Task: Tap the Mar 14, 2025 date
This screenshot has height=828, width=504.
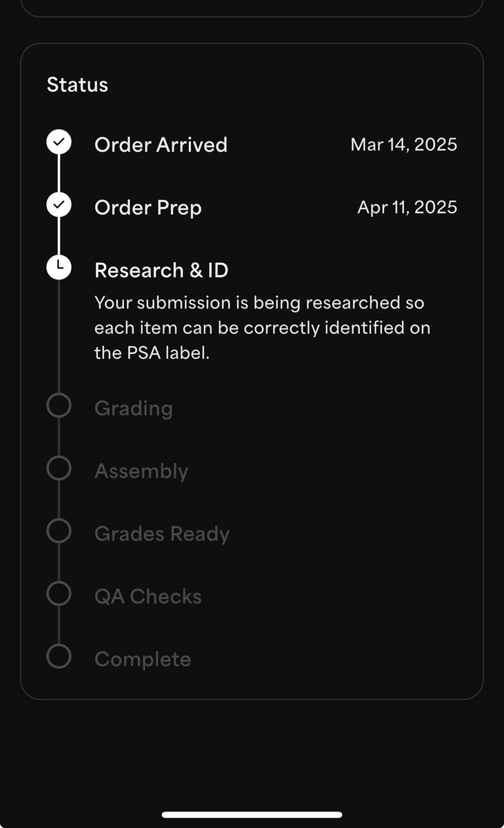Action: click(x=404, y=145)
